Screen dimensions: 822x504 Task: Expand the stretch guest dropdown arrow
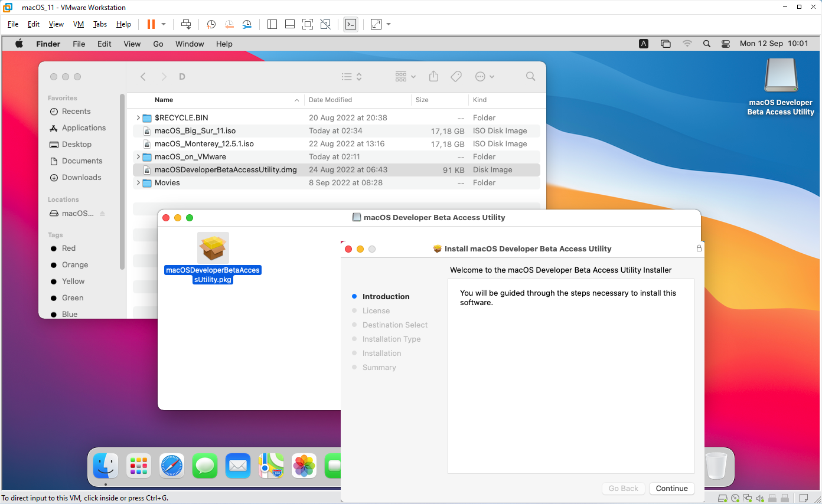389,24
